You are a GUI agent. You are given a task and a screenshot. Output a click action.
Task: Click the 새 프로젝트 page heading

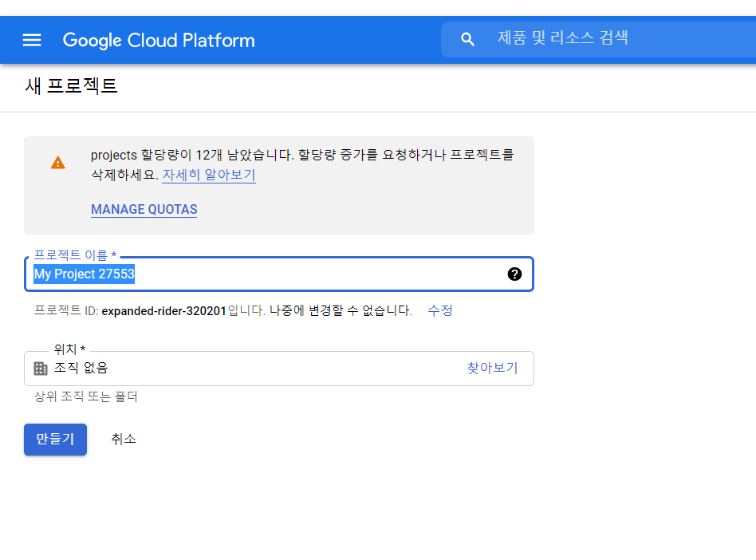(71, 86)
